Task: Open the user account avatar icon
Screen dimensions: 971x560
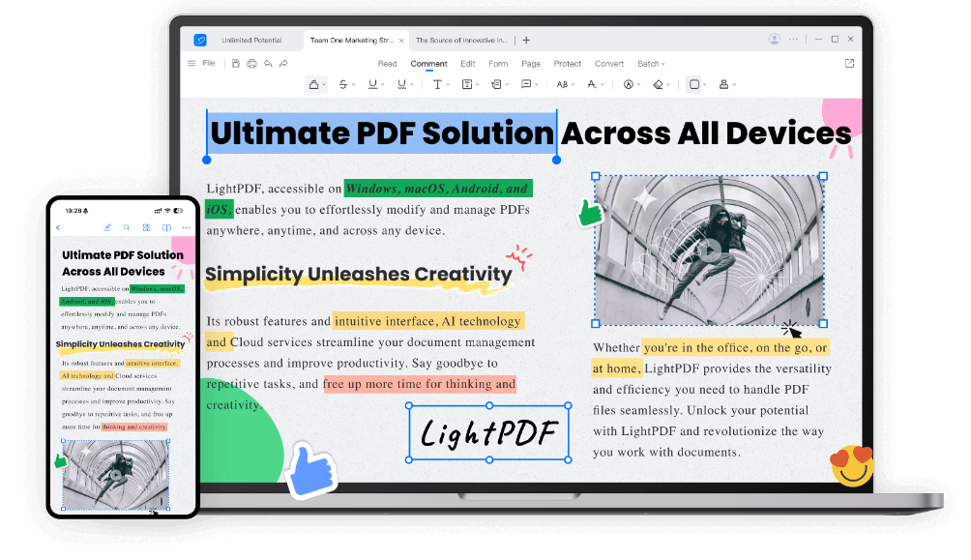Action: tap(774, 39)
